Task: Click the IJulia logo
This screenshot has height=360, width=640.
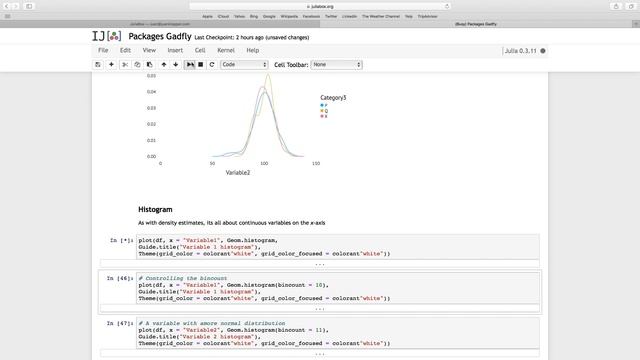Action: point(107,36)
